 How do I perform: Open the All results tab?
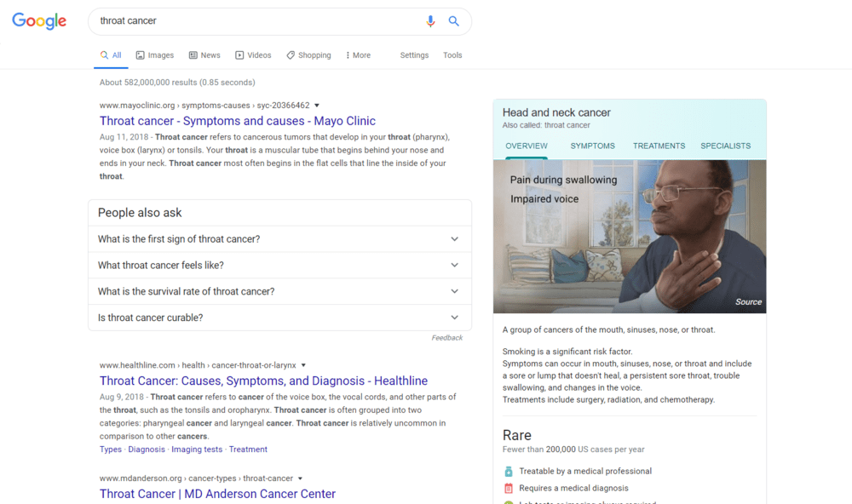pos(111,55)
